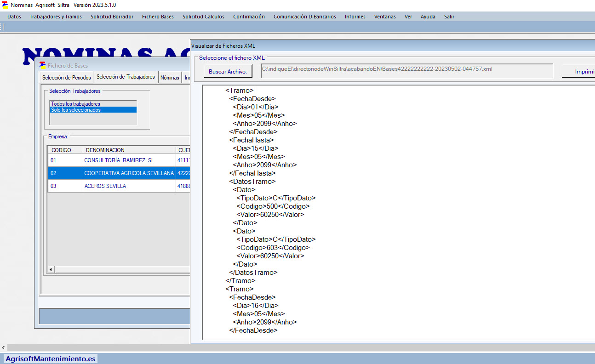Click the Fichero de Bases window icon

[x=42, y=65]
